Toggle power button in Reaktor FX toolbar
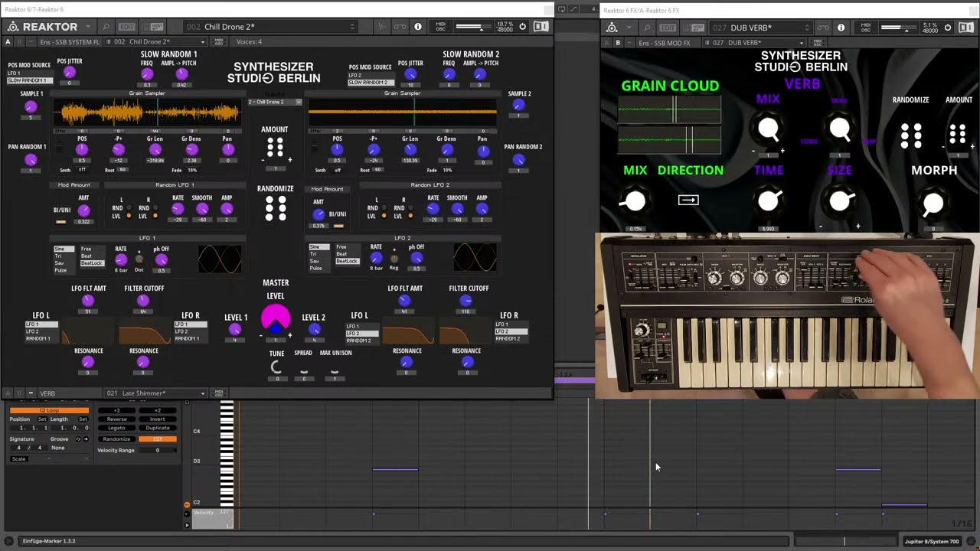The width and height of the screenshot is (980, 551). [x=947, y=28]
